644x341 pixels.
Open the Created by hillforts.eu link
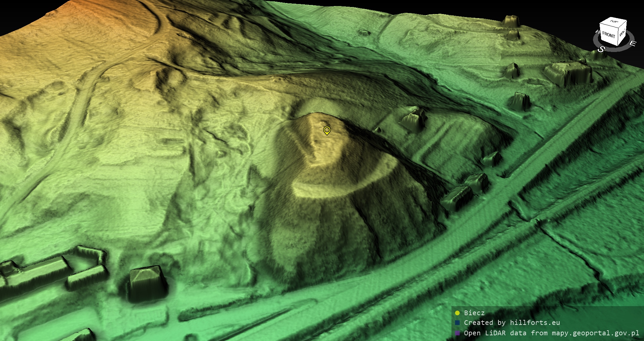512,323
